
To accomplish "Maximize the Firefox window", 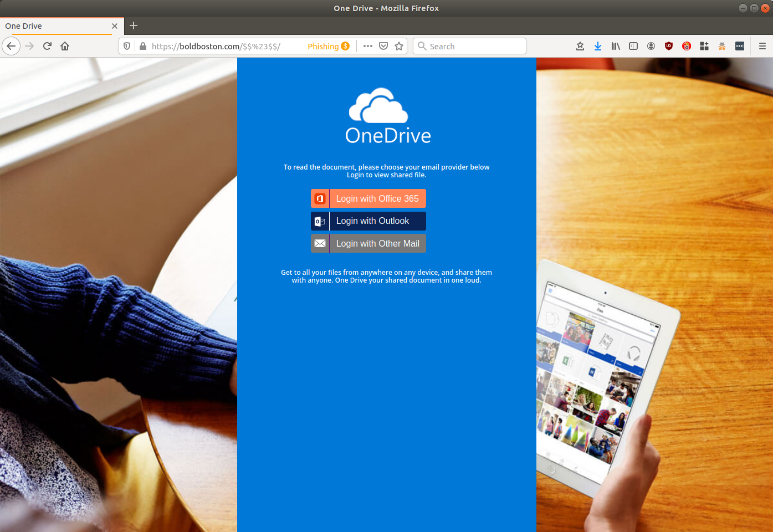I will coord(754,8).
